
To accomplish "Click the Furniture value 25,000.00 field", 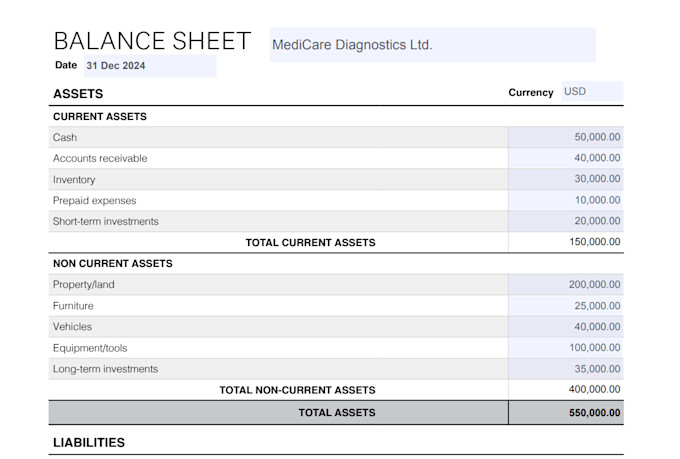I will (566, 306).
